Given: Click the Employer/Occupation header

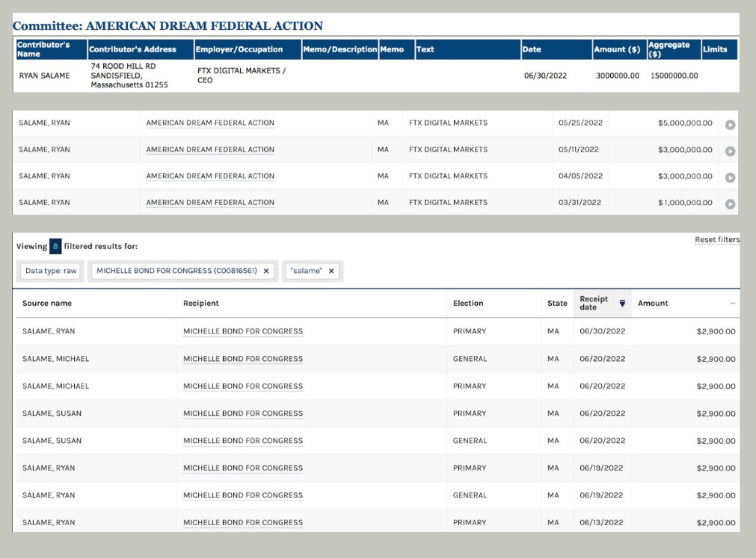Looking at the screenshot, I should pyautogui.click(x=248, y=49).
